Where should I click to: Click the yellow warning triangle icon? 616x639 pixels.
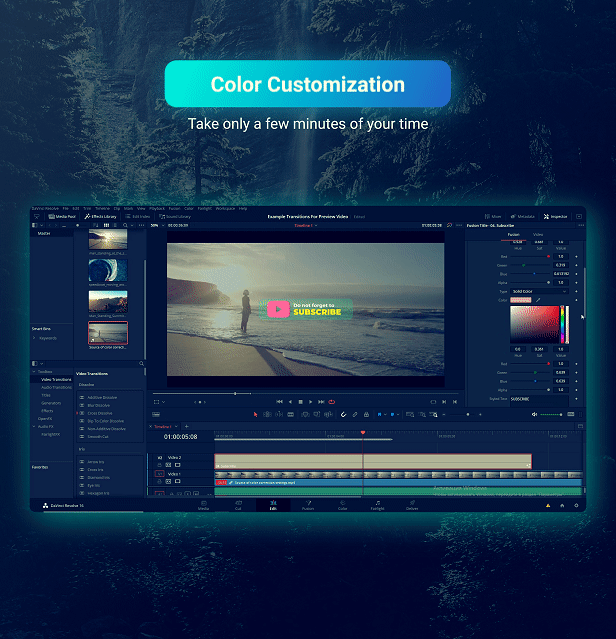click(x=548, y=505)
